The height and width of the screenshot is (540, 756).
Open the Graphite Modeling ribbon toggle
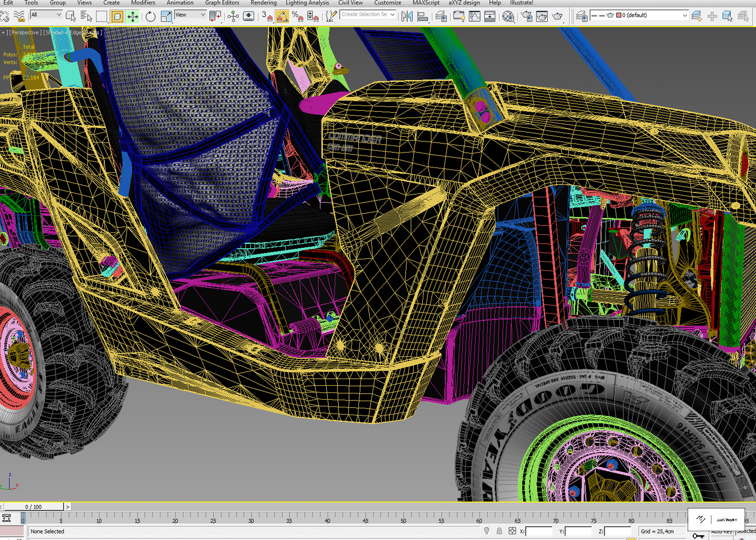coord(459,16)
